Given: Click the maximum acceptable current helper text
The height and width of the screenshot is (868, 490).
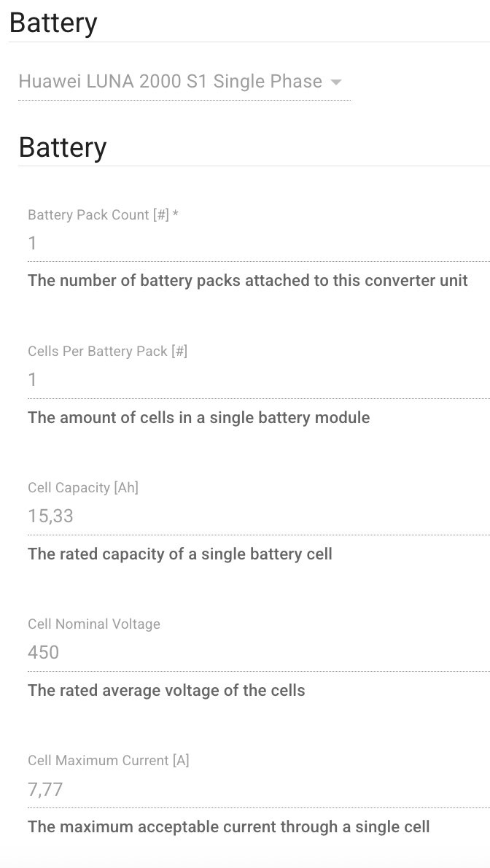Looking at the screenshot, I should (x=229, y=826).
